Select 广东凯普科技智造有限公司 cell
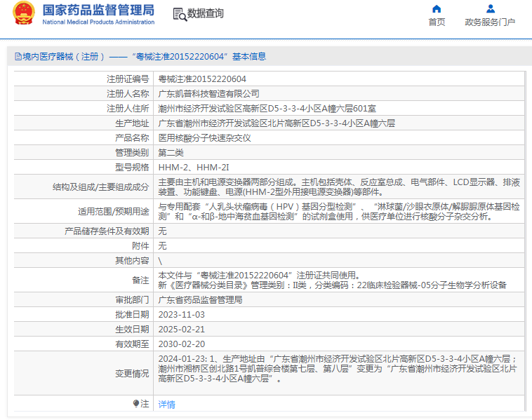This screenshot has height=420, width=532. (208, 93)
